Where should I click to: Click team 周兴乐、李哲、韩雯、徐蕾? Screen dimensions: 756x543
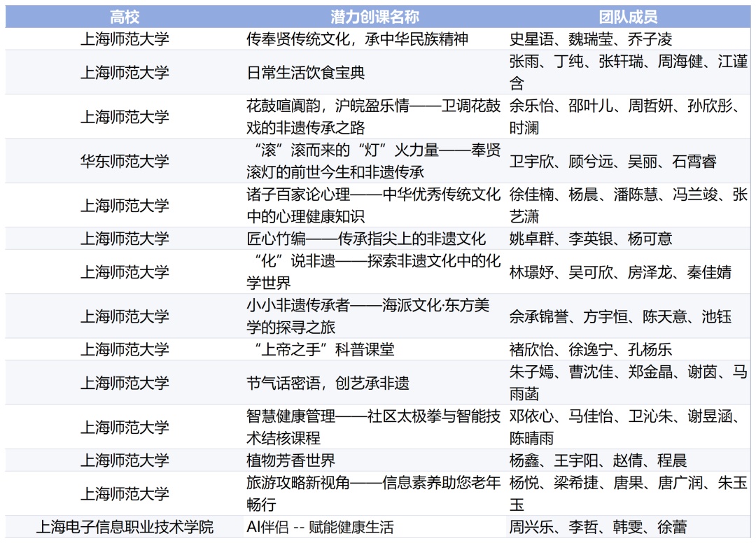598,527
